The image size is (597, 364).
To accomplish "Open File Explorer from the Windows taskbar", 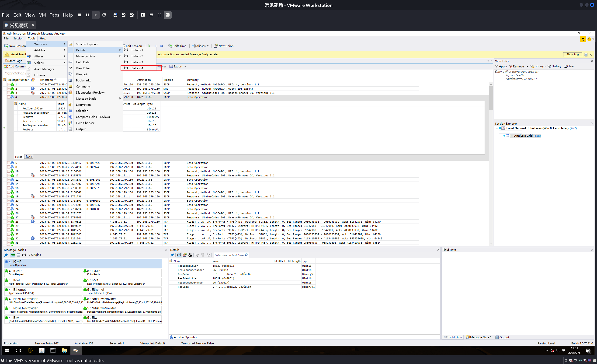I will (64, 350).
